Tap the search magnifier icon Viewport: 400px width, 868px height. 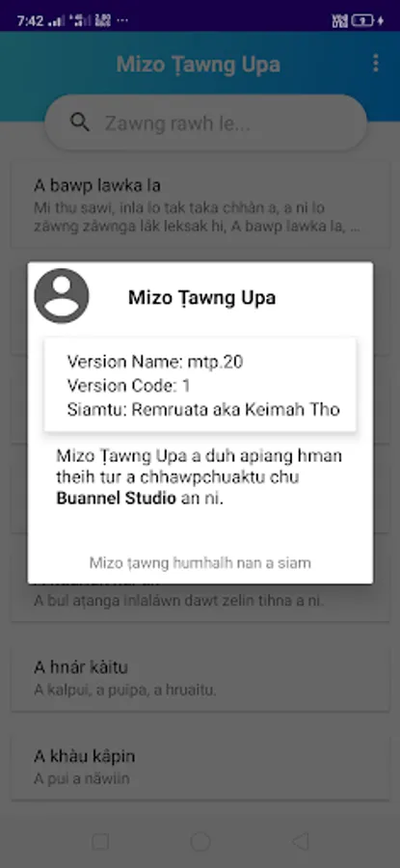(80, 122)
